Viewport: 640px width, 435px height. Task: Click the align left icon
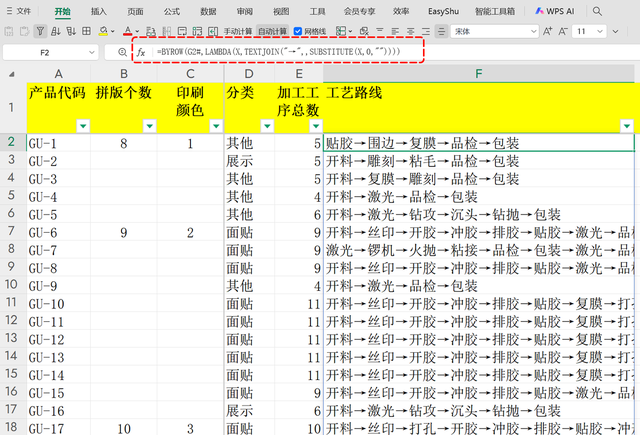(x=395, y=31)
